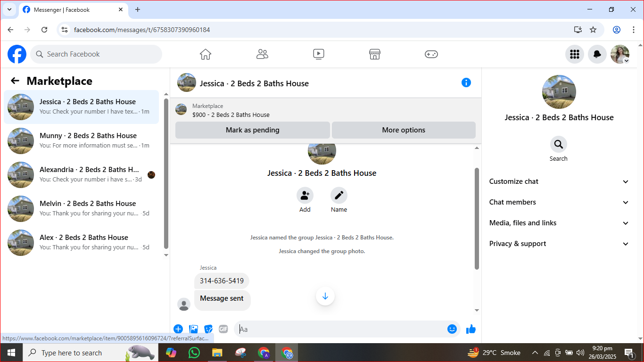
Task: Click the Search magnifier in chat details
Action: coord(559,144)
